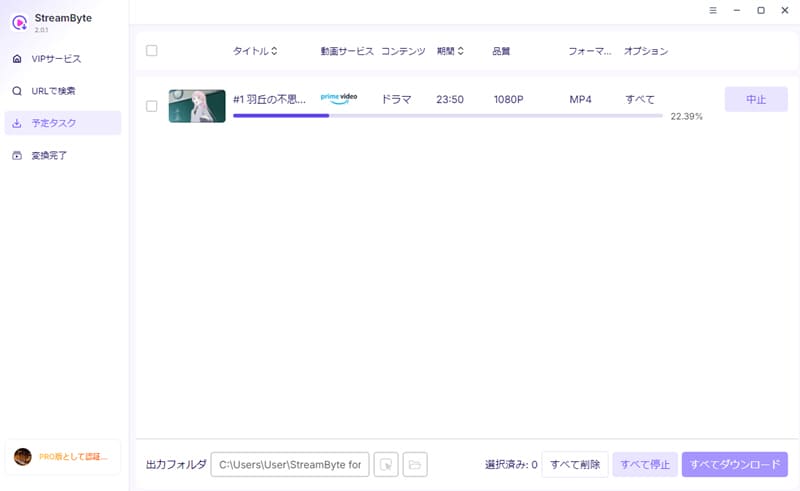
Task: Tick checkbox for #1 羽丘の不思 row
Action: (x=152, y=106)
